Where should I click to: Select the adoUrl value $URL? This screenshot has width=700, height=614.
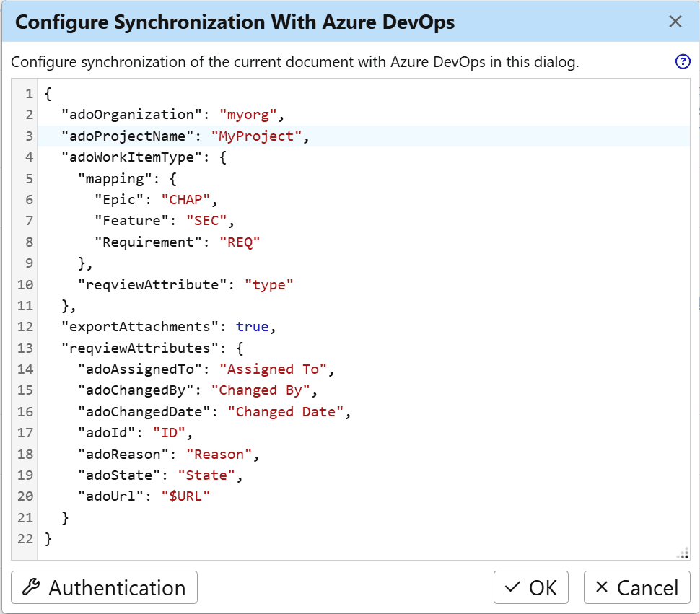point(186,496)
